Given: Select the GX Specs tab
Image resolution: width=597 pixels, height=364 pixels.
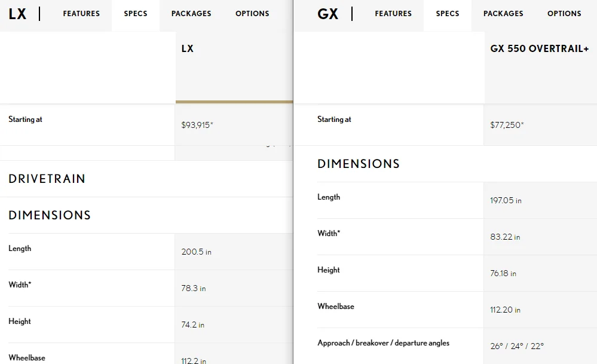Looking at the screenshot, I should coord(448,14).
